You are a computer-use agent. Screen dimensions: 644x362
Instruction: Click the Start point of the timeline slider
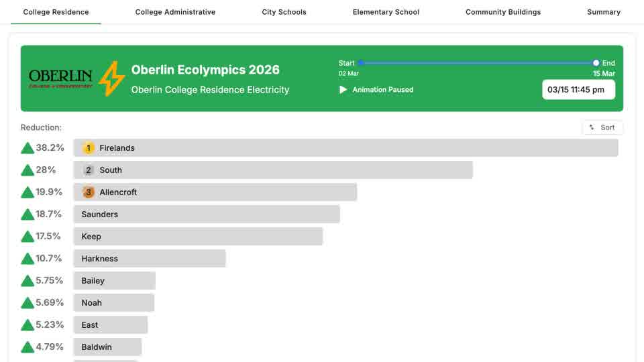361,63
